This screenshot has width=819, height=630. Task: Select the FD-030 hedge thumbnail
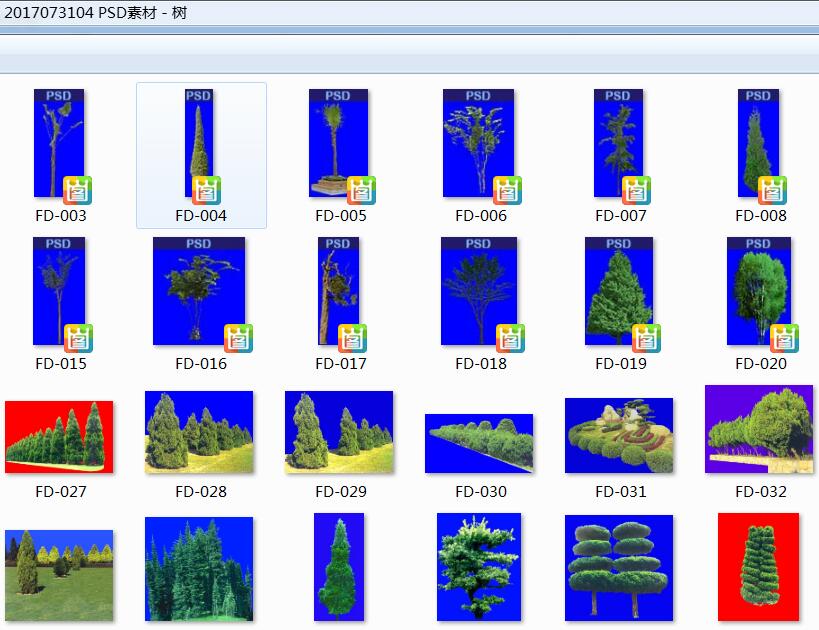point(479,444)
